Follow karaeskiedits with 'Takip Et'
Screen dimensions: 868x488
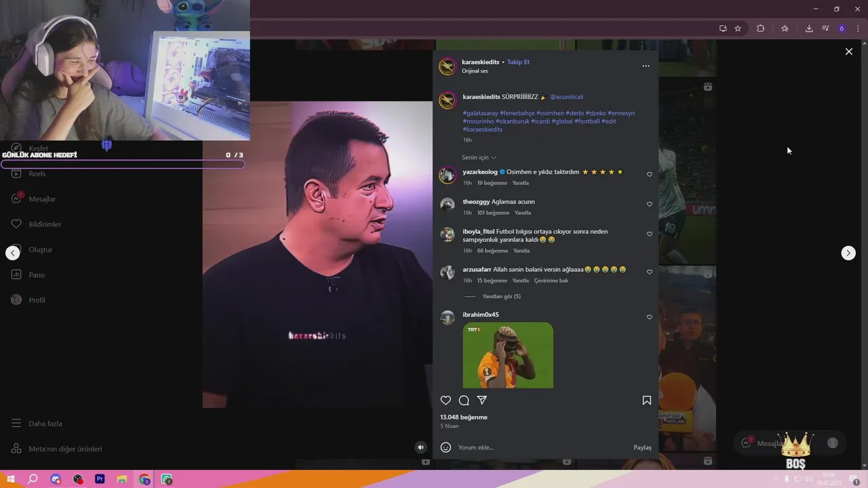(x=518, y=62)
